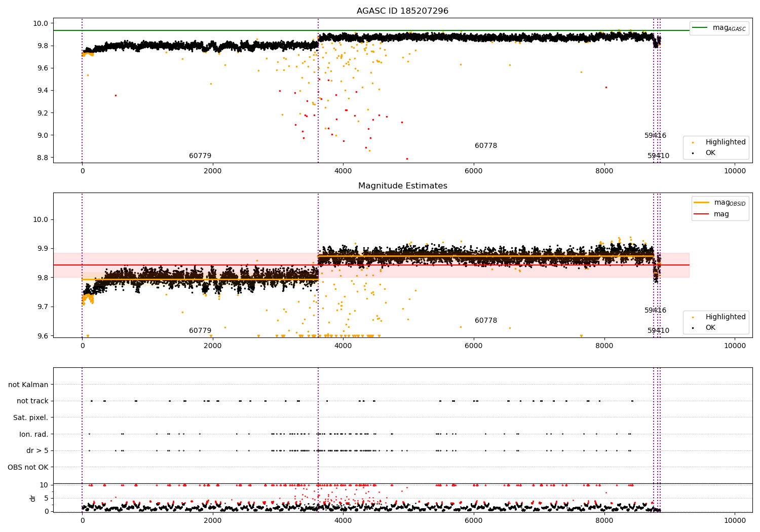The height and width of the screenshot is (532, 760).
Task: Click the "60779" annotation in the top plot
Action: point(200,156)
